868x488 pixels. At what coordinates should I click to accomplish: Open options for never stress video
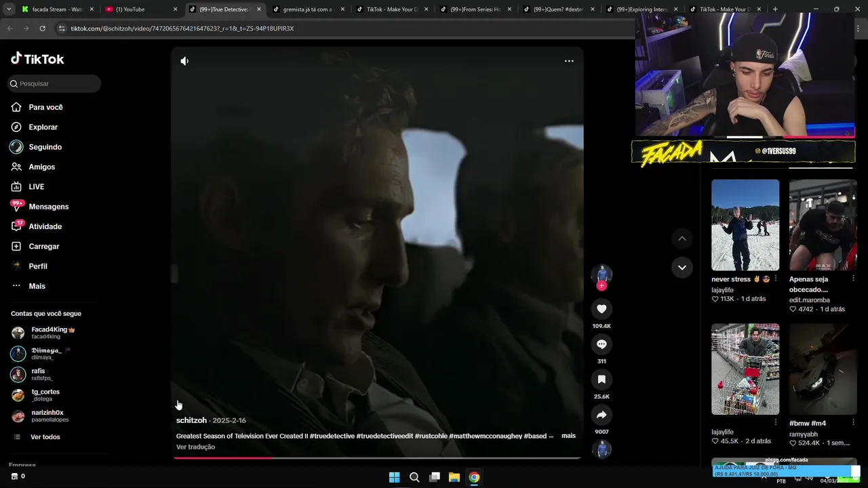(776, 279)
